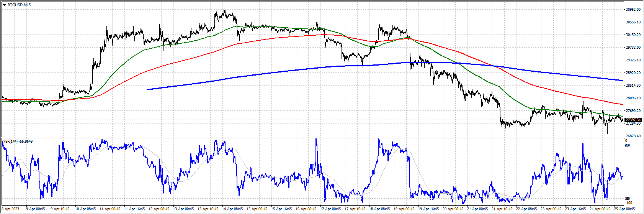Image resolution: width=644 pixels, height=214 pixels.
Task: Select the BTCUSD,M15 chart title
Action: point(19,5)
